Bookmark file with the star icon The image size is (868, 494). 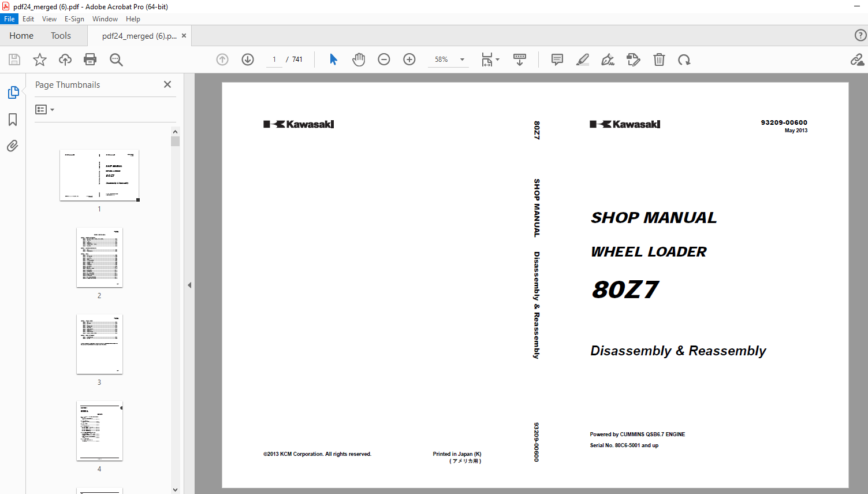click(40, 60)
